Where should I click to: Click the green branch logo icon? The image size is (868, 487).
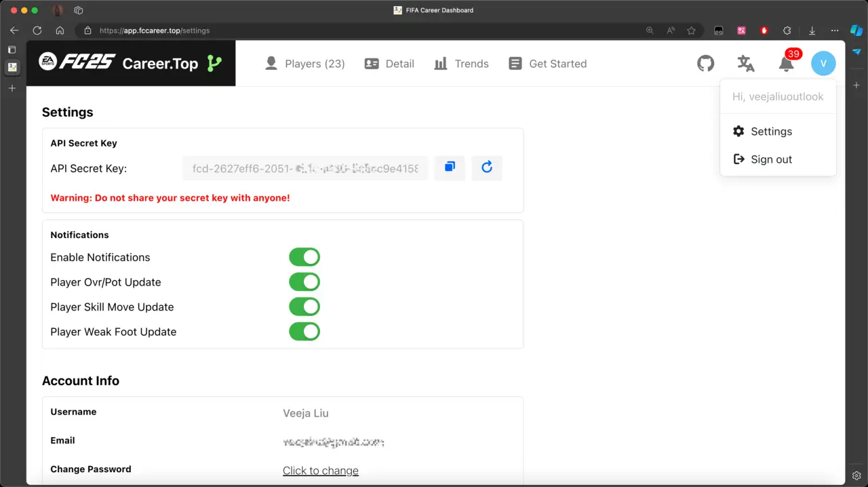click(x=214, y=64)
